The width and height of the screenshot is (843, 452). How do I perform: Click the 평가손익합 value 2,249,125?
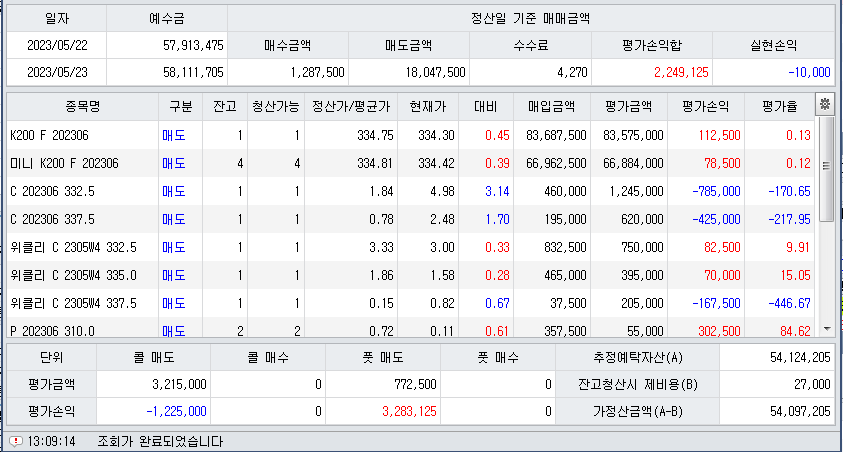(x=681, y=72)
